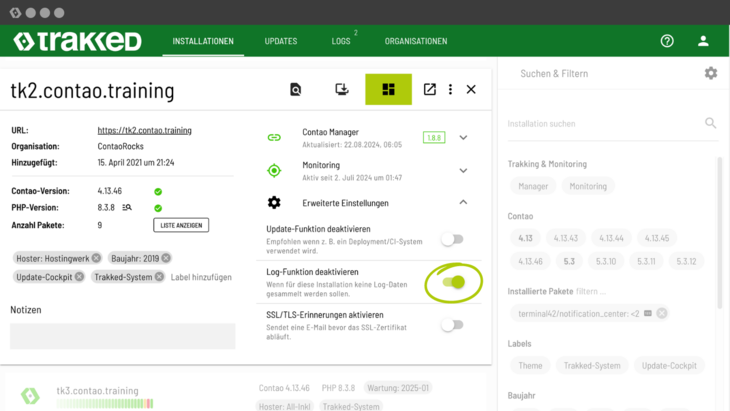Click the document search icon in header

click(295, 90)
